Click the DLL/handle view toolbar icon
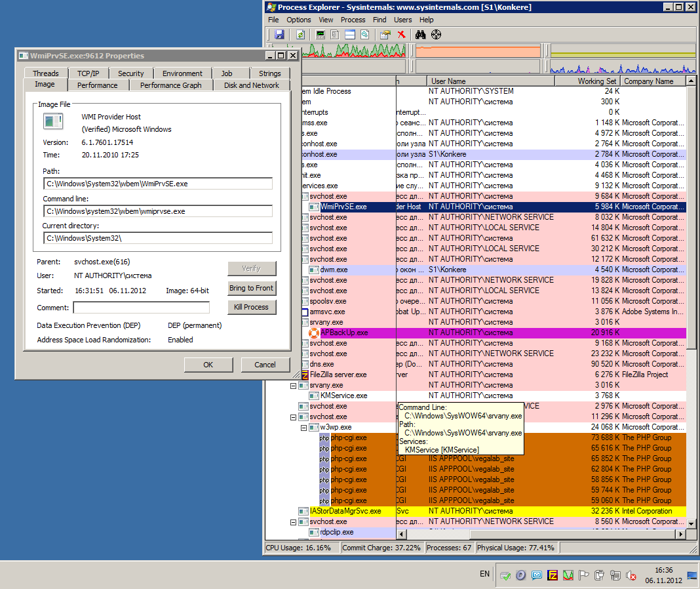 tap(364, 34)
